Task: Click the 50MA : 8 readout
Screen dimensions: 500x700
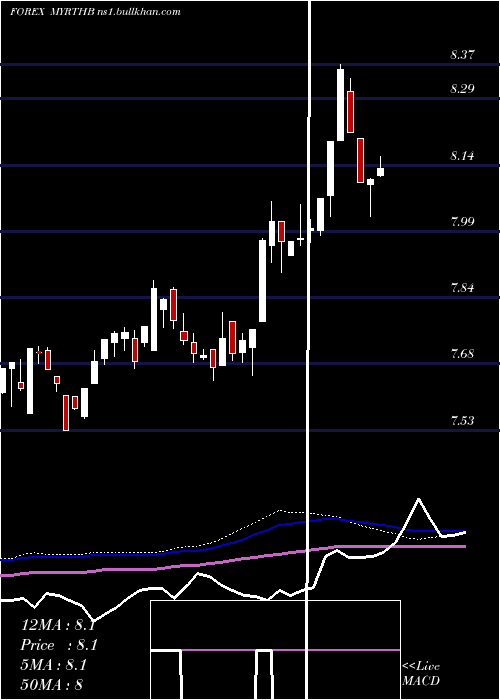Action: coord(52,684)
